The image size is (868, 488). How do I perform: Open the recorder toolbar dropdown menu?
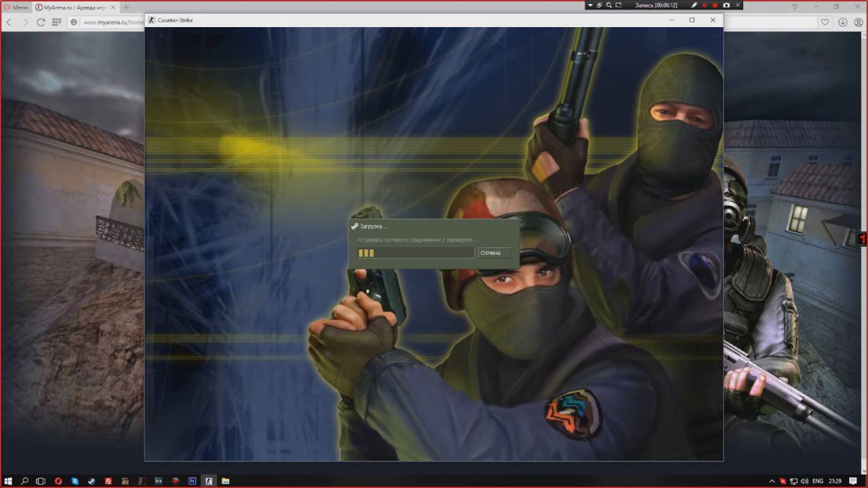click(x=591, y=5)
